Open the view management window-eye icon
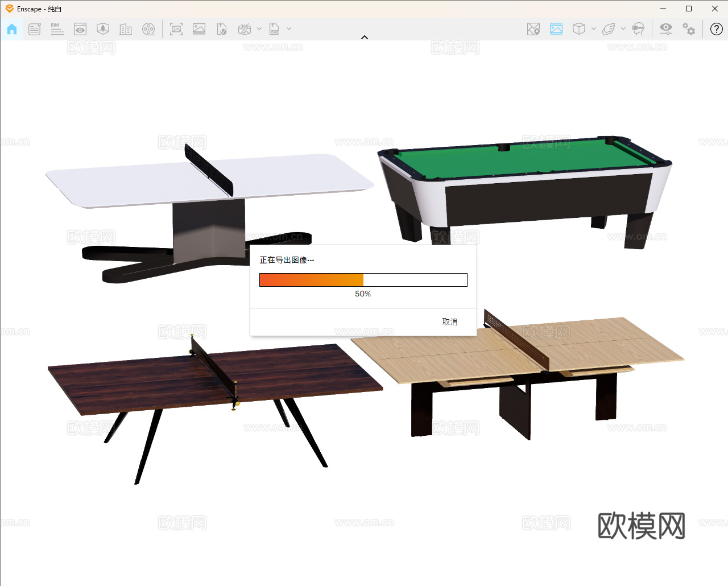Image resolution: width=728 pixels, height=586 pixels. (80, 29)
